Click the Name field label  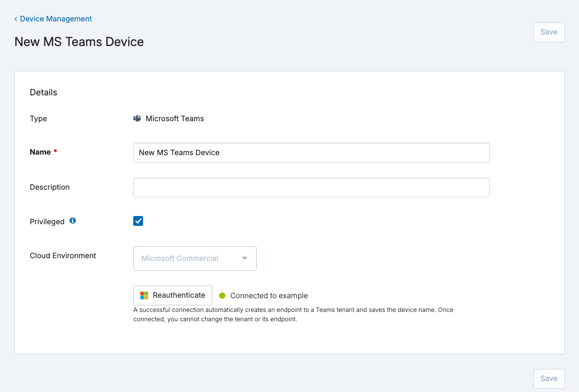coord(40,152)
